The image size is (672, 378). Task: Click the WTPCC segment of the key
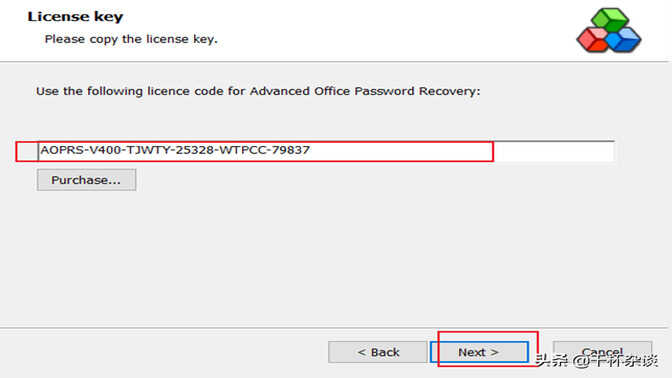click(243, 150)
